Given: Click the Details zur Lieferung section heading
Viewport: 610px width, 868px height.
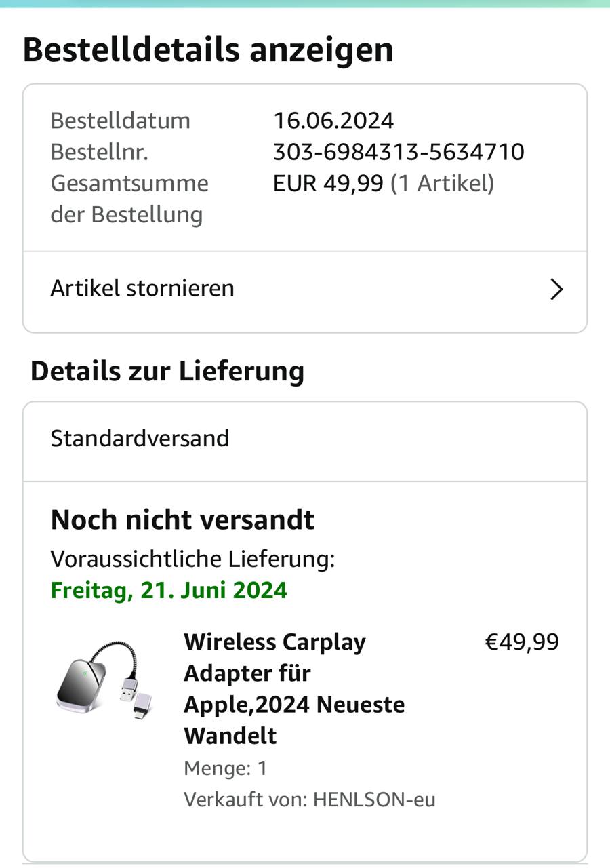Looking at the screenshot, I should [x=167, y=371].
